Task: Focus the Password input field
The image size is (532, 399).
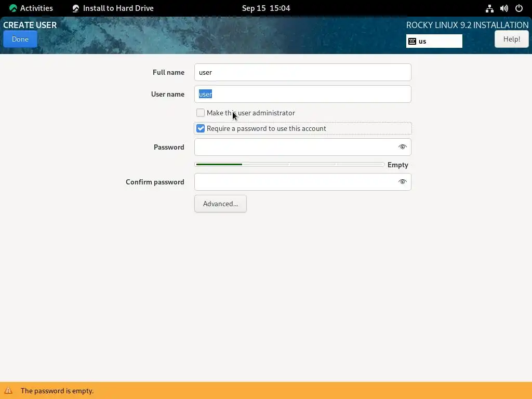Action: (303, 147)
